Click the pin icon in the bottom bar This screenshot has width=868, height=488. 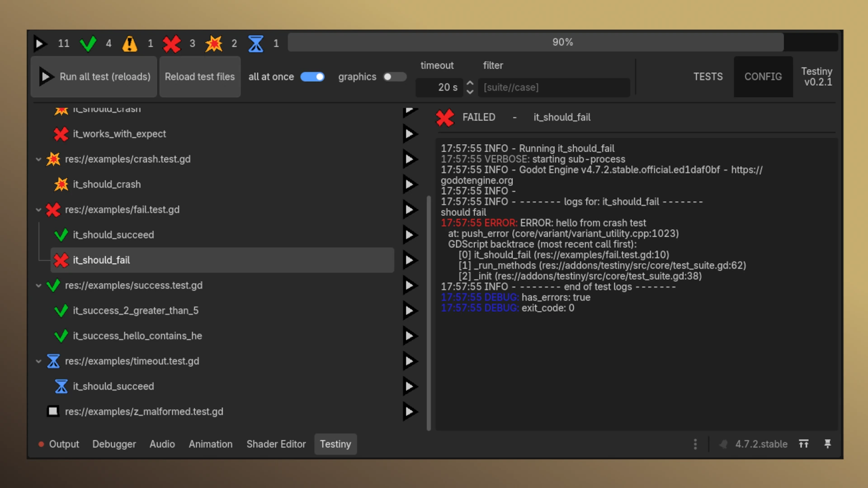(828, 444)
